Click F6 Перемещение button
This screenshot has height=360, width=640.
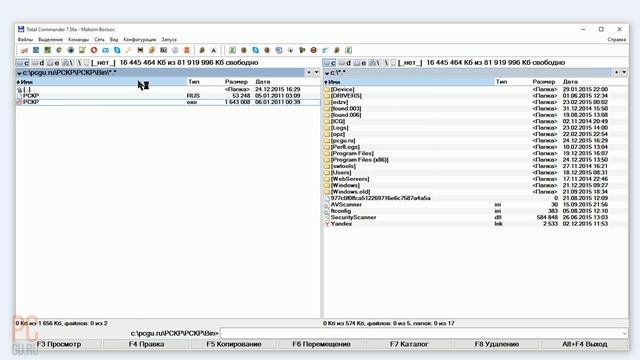[321, 344]
